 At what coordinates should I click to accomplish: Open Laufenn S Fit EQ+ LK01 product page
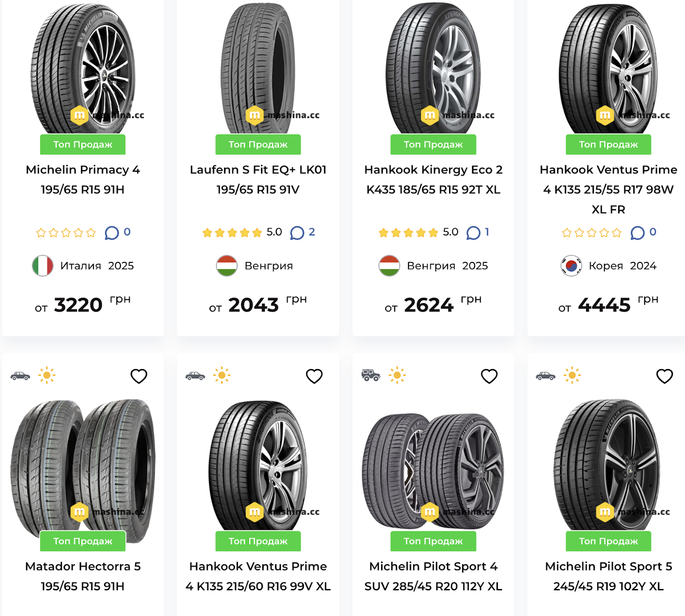258,179
